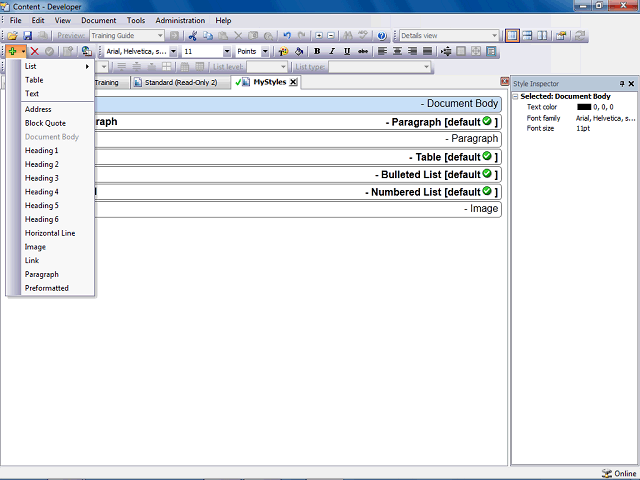Click the Copy icon in toolbar
The width and height of the screenshot is (640, 480).
(208, 36)
